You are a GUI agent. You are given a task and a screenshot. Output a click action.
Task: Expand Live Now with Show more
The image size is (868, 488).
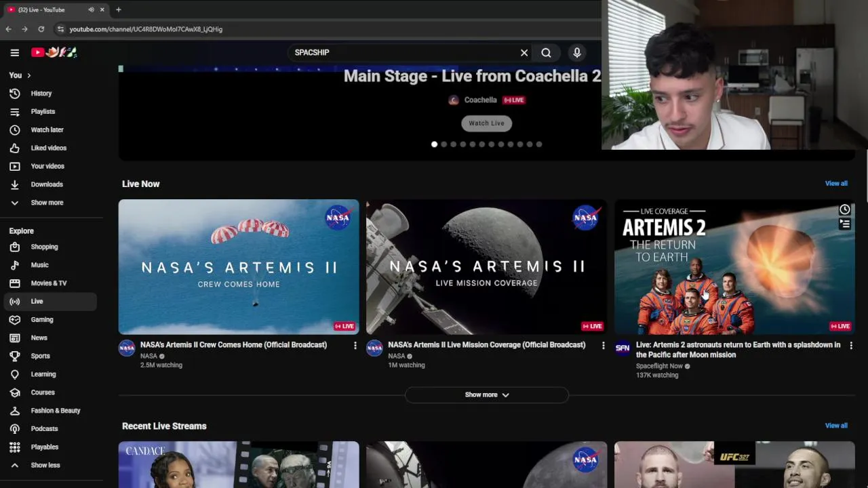(x=486, y=395)
